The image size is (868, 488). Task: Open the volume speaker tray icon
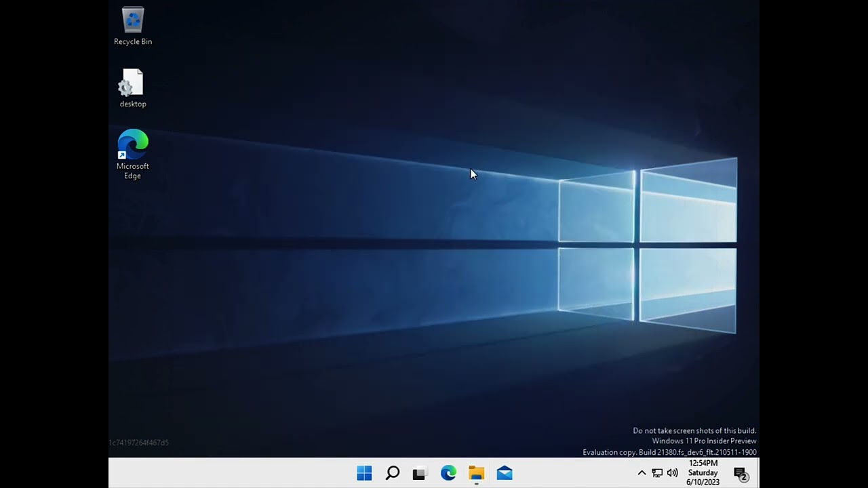(x=673, y=473)
